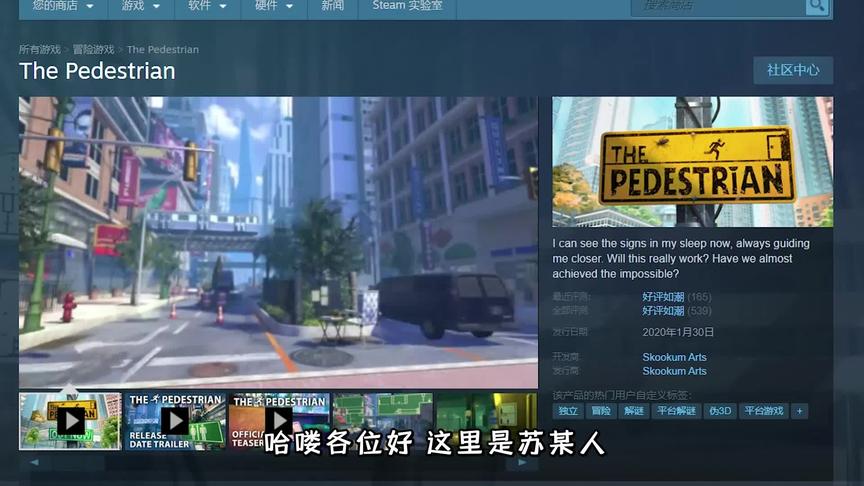Click The Pedestrian page title
The height and width of the screenshot is (486, 864).
[x=97, y=71]
